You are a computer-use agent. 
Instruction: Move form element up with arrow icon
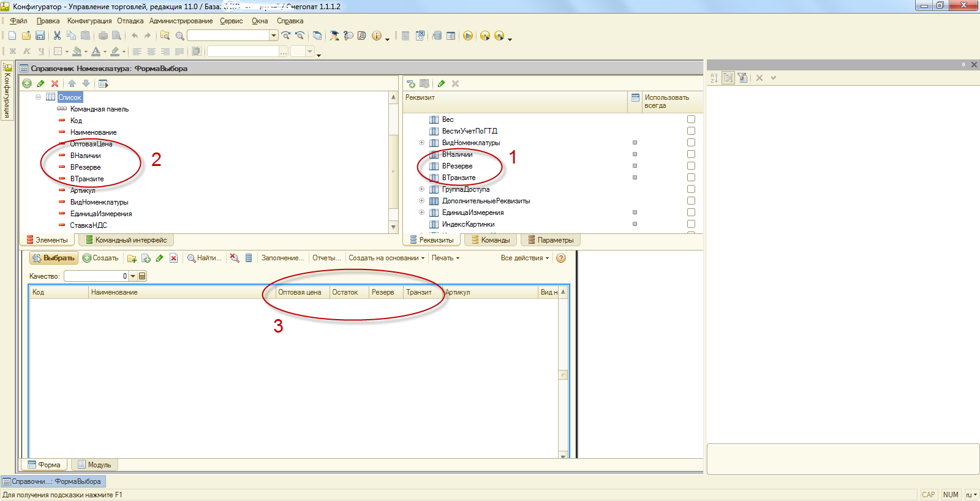pyautogui.click(x=72, y=83)
